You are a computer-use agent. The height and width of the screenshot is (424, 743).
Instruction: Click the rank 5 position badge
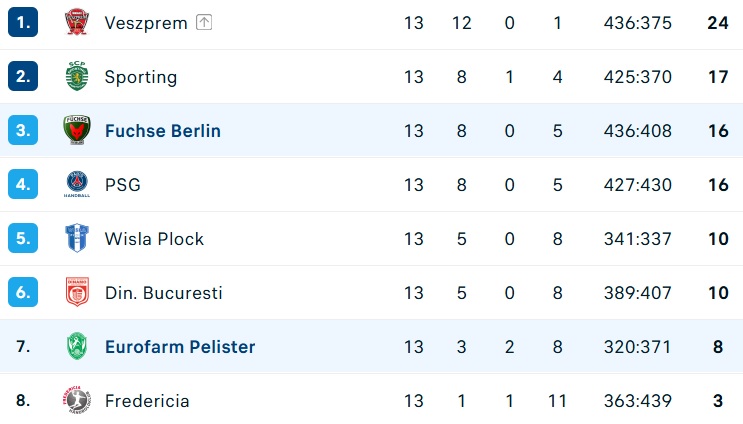coord(23,238)
